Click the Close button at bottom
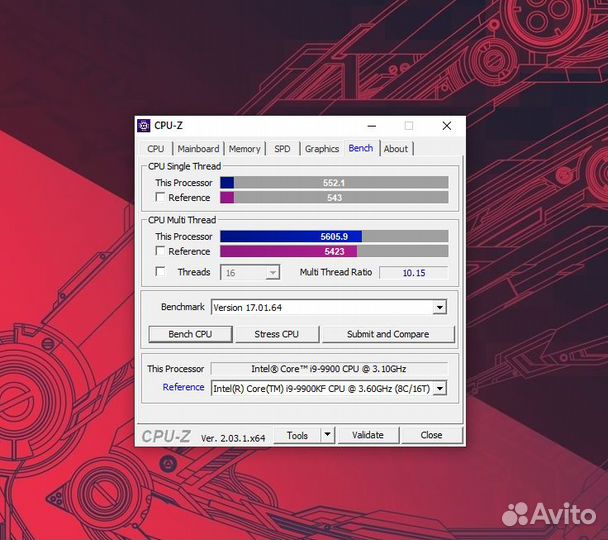The image size is (608, 540). click(x=432, y=435)
